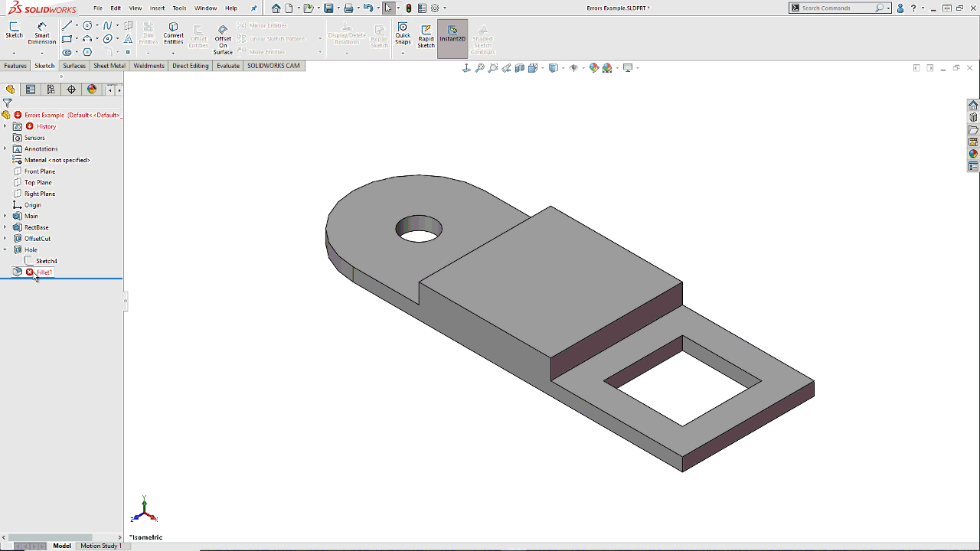The image size is (980, 551).
Task: Select the Smart Dimension tool
Action: 41,32
